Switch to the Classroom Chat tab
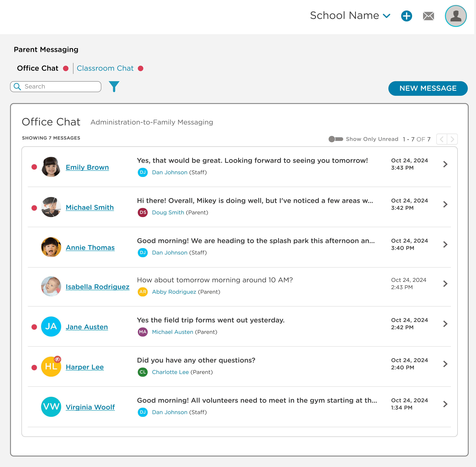 105,68
